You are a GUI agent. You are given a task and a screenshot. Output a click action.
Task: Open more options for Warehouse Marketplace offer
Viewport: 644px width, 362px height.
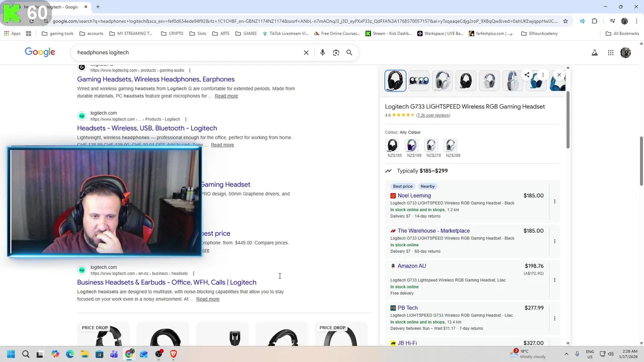click(554, 241)
